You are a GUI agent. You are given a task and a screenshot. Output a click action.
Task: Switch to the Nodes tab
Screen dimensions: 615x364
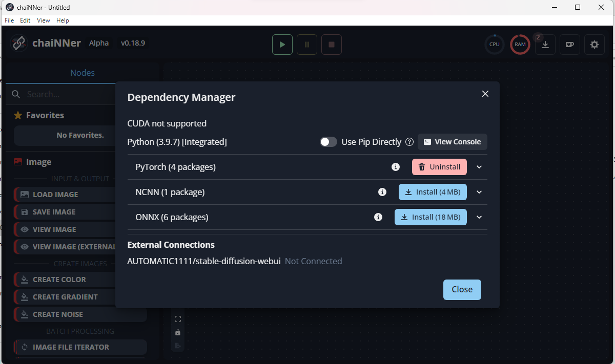(x=82, y=73)
